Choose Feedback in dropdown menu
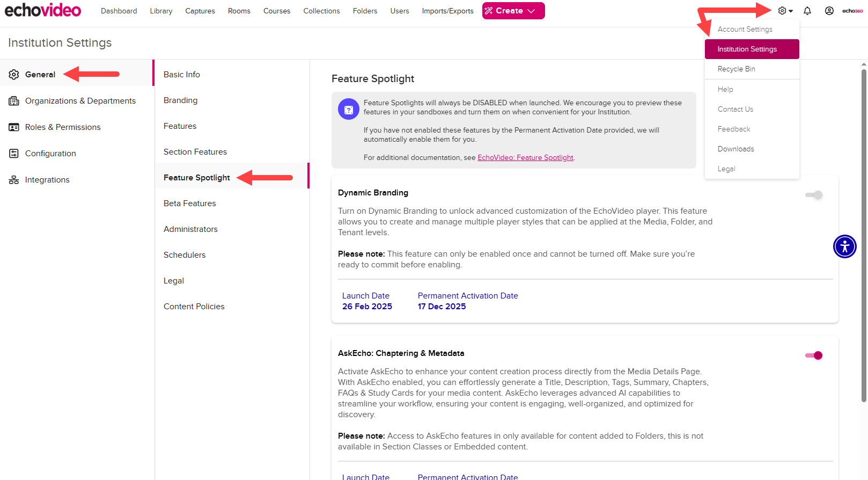This screenshot has height=480, width=868. 752,129
